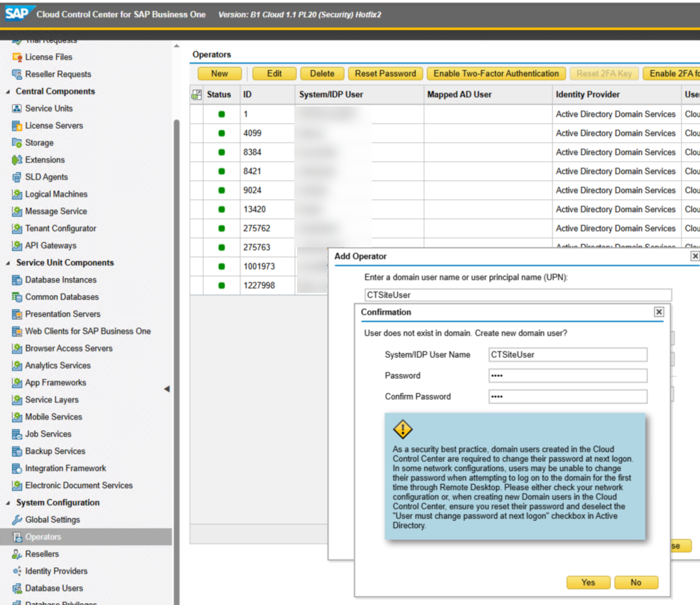Viewport: 700px width, 605px height.
Task: Focus the Confirm Password field
Action: [567, 397]
